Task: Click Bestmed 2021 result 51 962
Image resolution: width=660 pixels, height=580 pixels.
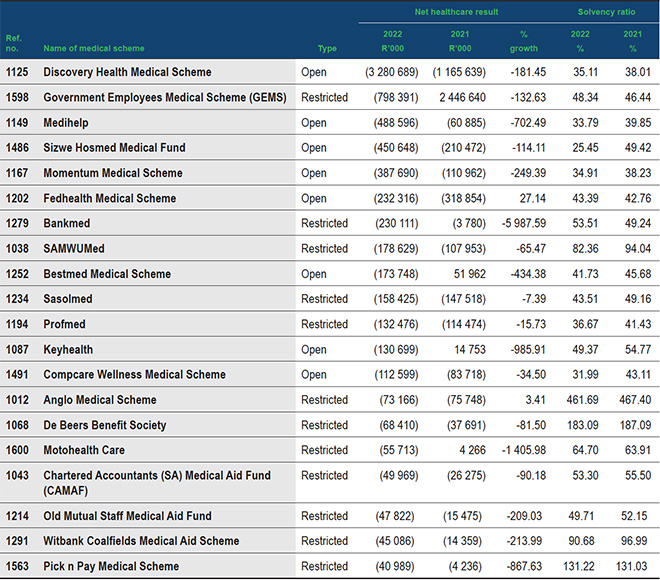Action: pos(469,274)
